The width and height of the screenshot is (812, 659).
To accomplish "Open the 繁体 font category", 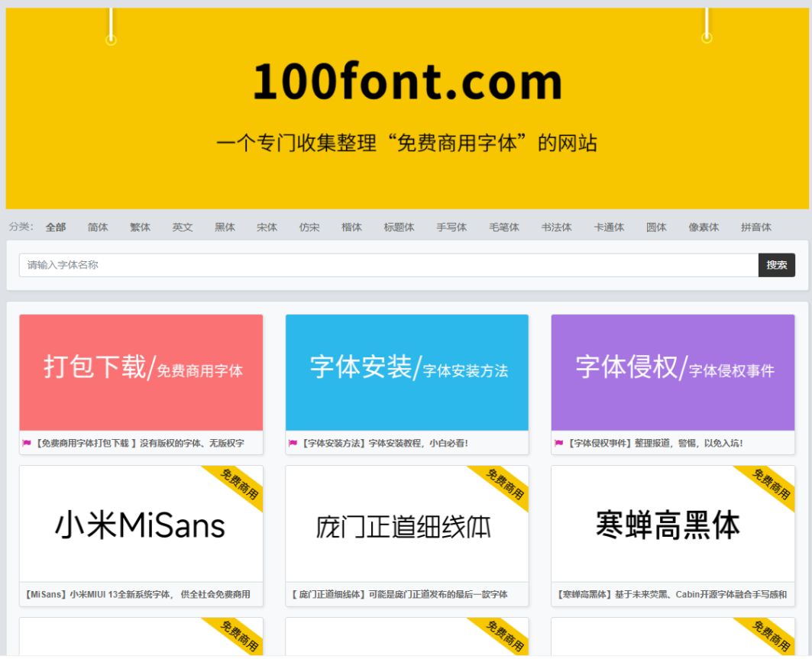I will tap(140, 227).
